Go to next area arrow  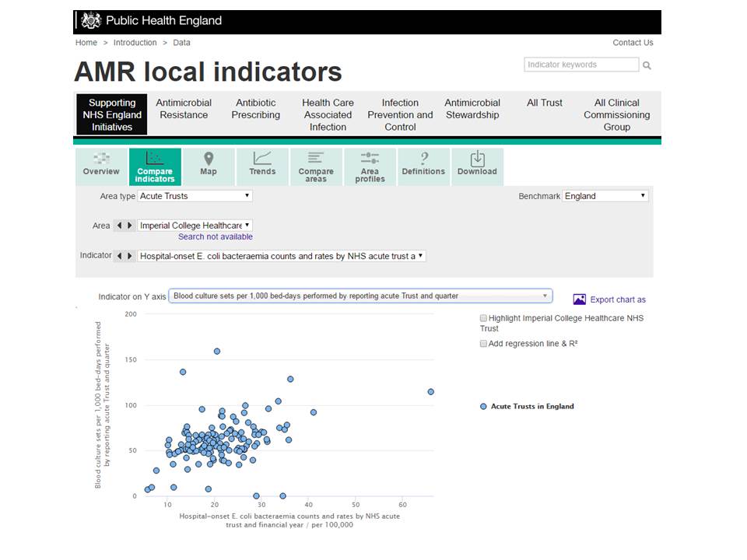[x=130, y=226]
